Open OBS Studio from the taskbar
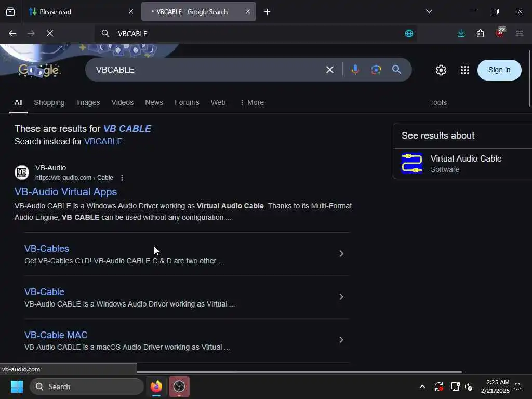The image size is (532, 399). coord(179,387)
